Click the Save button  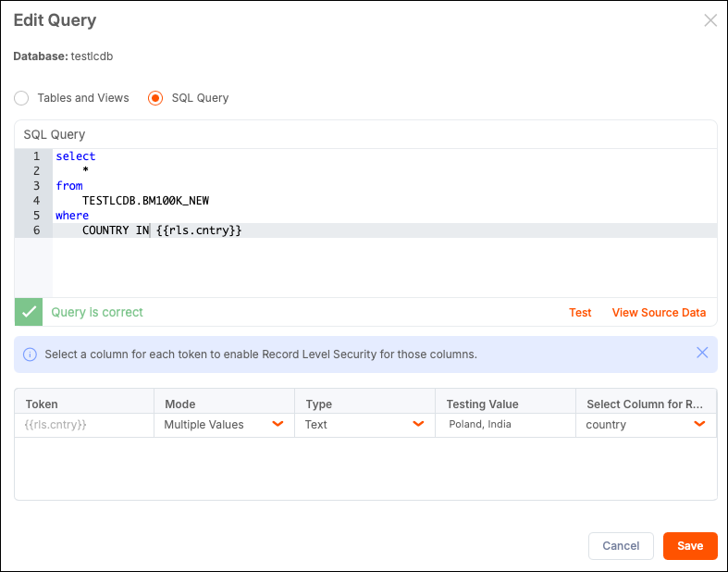pyautogui.click(x=690, y=545)
